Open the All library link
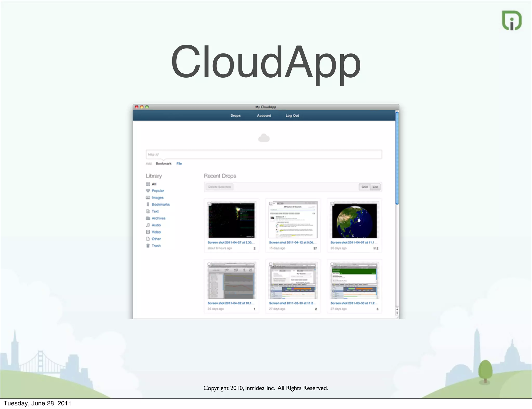Image resolution: width=532 pixels, height=409 pixels. (154, 184)
